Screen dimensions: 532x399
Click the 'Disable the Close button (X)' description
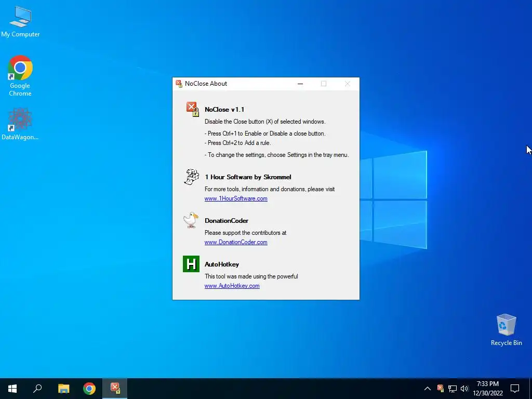tap(265, 122)
